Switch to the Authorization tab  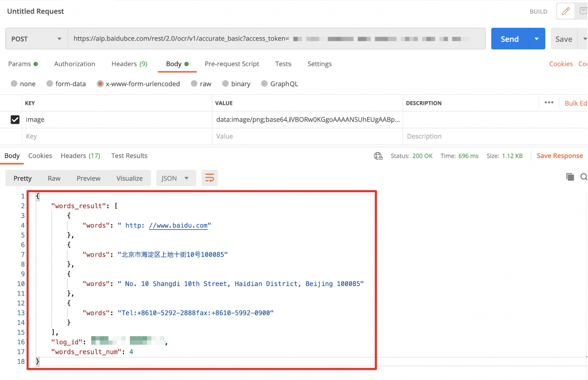tap(75, 64)
